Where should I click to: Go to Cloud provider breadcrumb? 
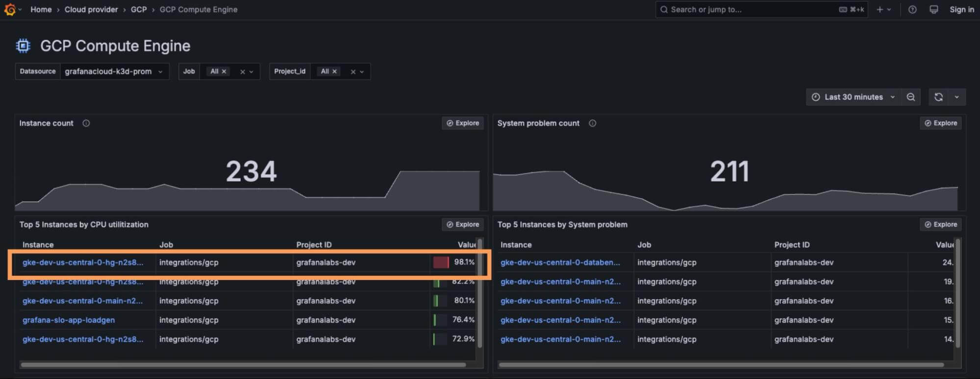[x=91, y=9]
